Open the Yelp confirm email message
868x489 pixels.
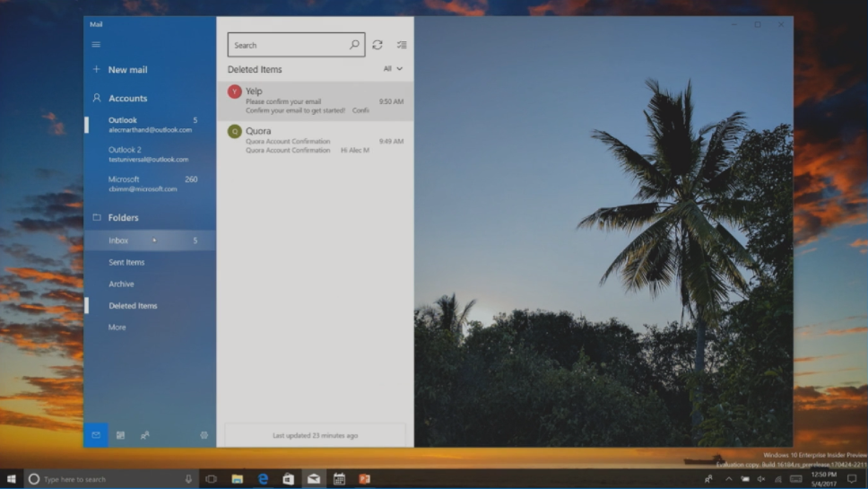[315, 100]
